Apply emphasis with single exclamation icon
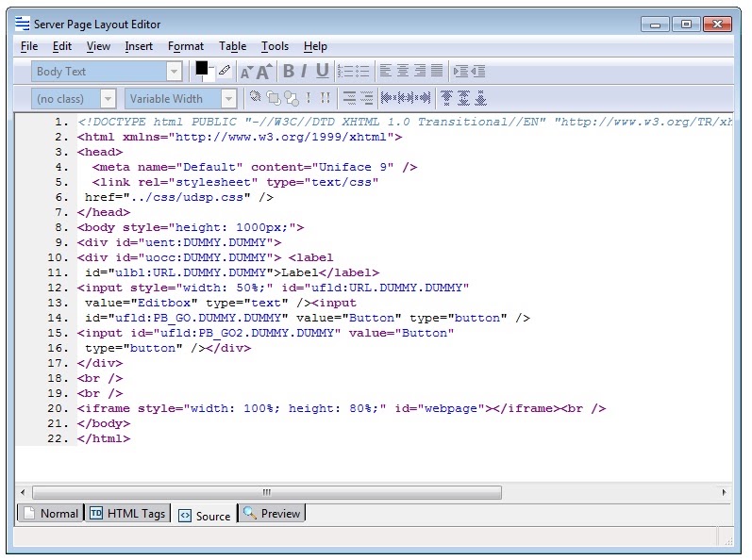This screenshot has width=752, height=560. pos(309,98)
